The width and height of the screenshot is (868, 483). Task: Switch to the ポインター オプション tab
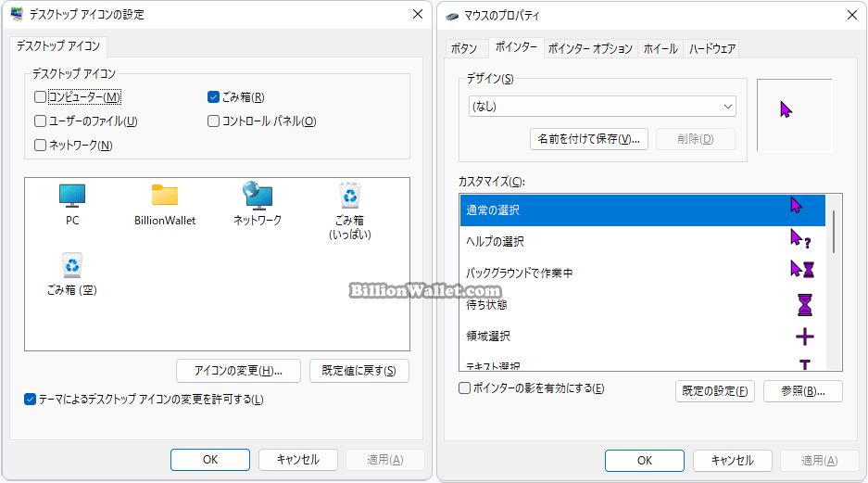590,49
